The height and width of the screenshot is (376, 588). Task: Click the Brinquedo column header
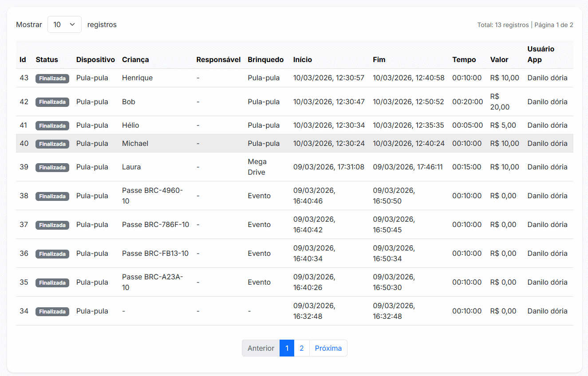coord(265,59)
